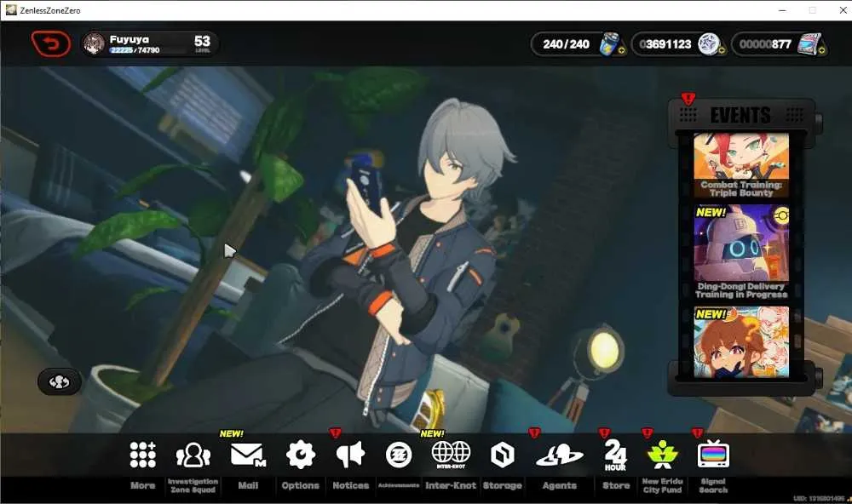Viewport: 852px width, 504px height.
Task: Open Fuyuya's player profile avatar
Action: pyautogui.click(x=94, y=44)
